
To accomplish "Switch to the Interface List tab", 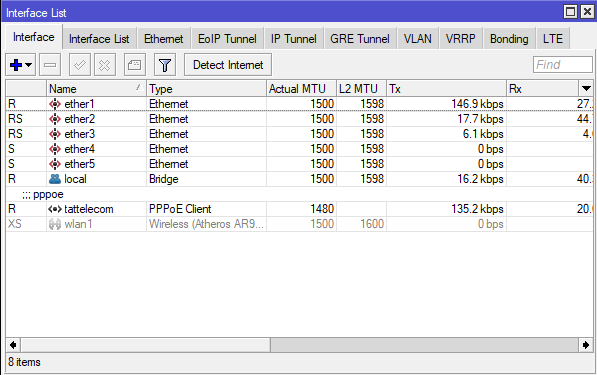I will 99,39.
